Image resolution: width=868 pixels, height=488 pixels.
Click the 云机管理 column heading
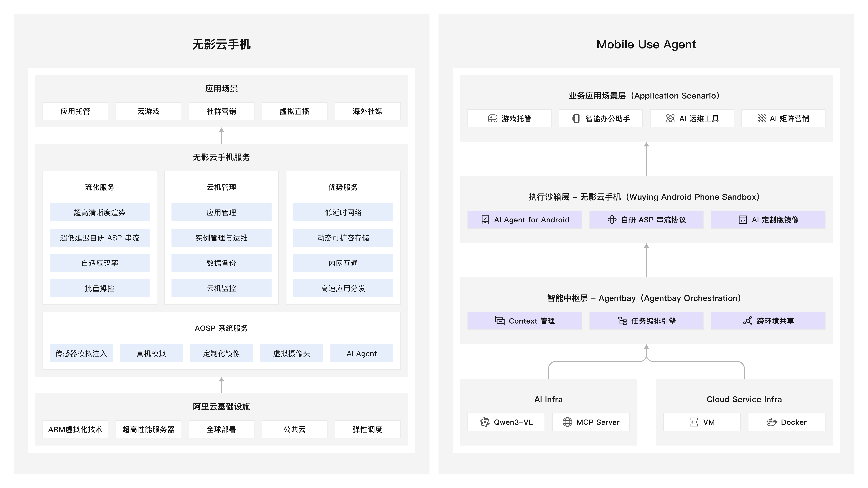[x=221, y=187]
